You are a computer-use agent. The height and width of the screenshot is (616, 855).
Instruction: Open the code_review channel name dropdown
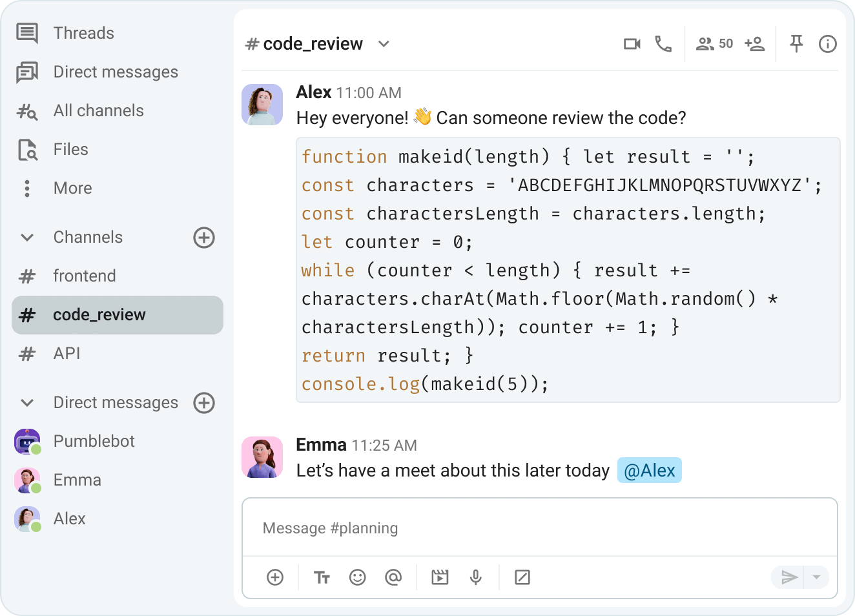pyautogui.click(x=384, y=44)
